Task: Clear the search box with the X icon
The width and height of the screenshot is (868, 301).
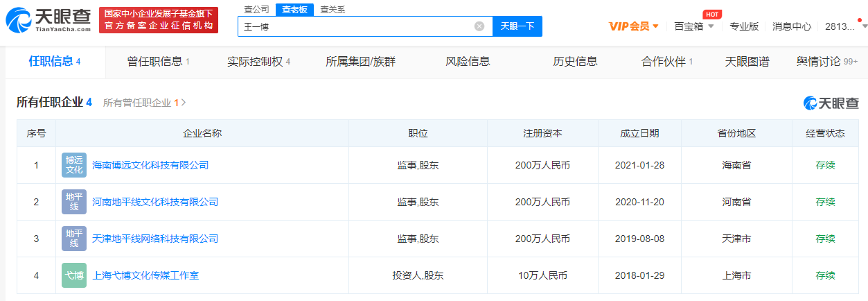Action: pos(479,26)
